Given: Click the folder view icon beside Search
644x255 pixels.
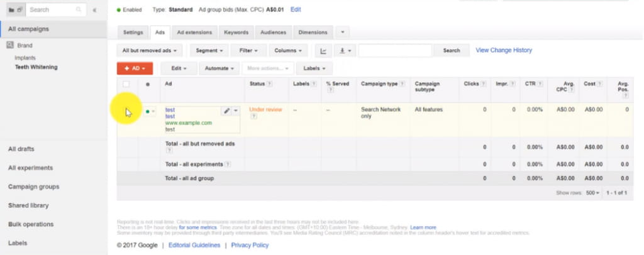Looking at the screenshot, I should [x=16, y=9].
